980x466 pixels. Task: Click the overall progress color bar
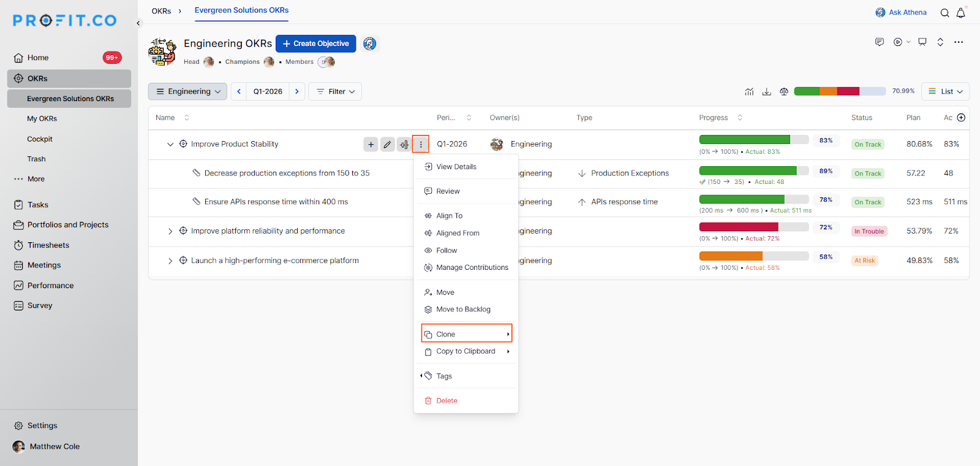[x=840, y=91]
